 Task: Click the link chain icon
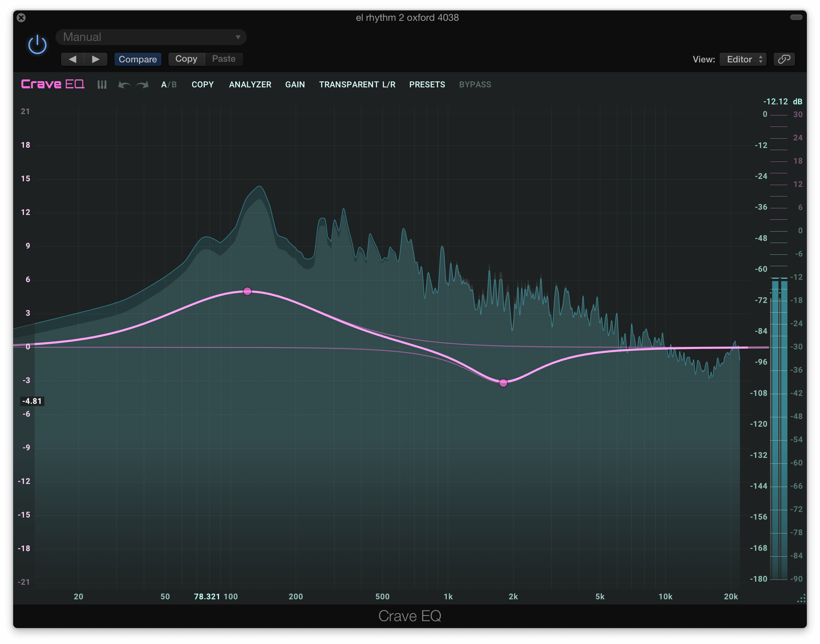[x=784, y=59]
